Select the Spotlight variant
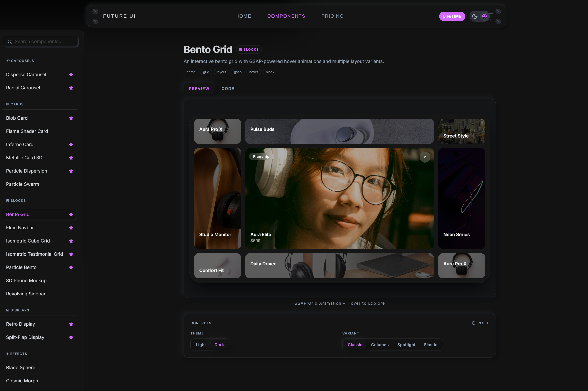Screen dimensions: 588x391 (406, 345)
